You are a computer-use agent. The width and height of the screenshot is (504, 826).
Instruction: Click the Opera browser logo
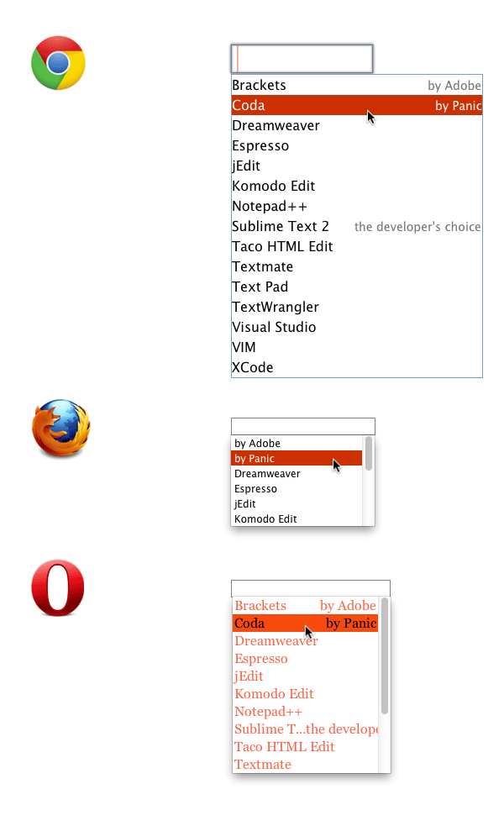[x=58, y=587]
